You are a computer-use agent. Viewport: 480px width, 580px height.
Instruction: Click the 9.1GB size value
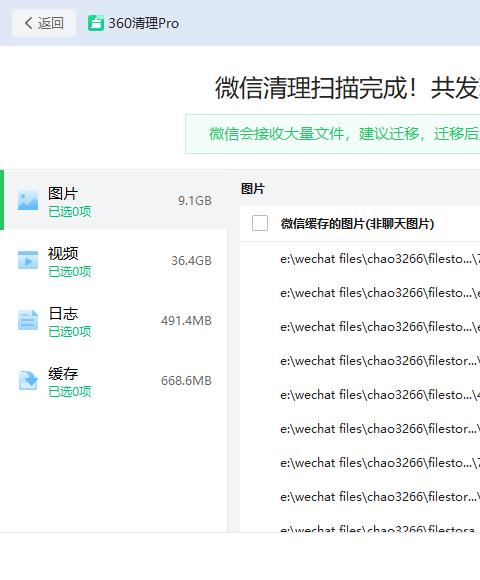tap(195, 200)
